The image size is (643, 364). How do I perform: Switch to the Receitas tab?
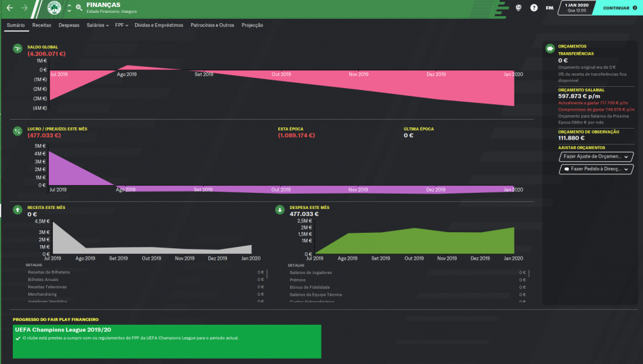[42, 26]
